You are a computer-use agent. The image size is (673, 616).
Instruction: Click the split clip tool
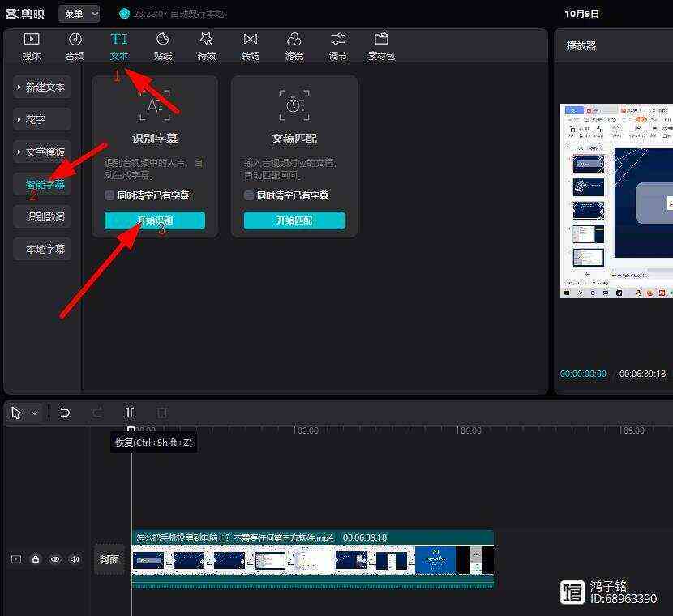130,413
